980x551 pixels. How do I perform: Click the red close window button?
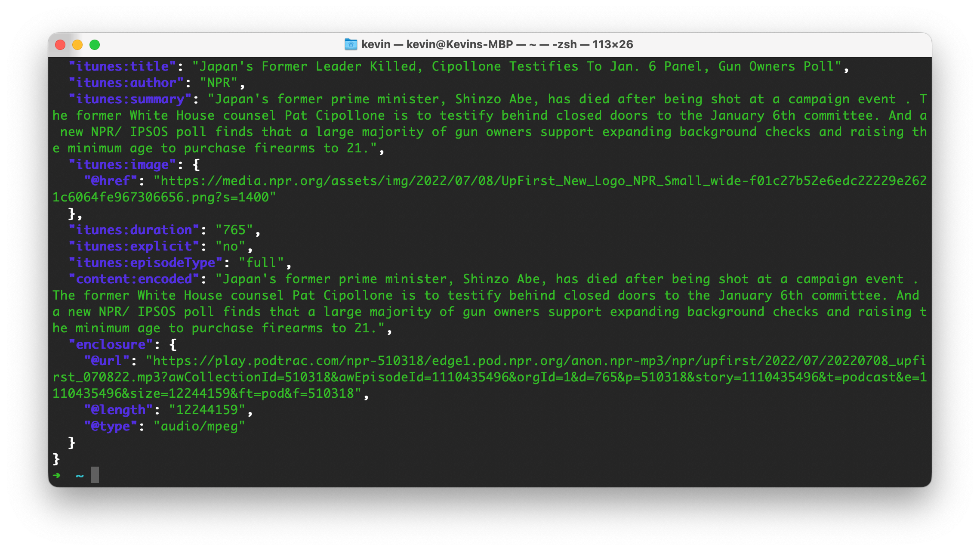click(x=61, y=45)
